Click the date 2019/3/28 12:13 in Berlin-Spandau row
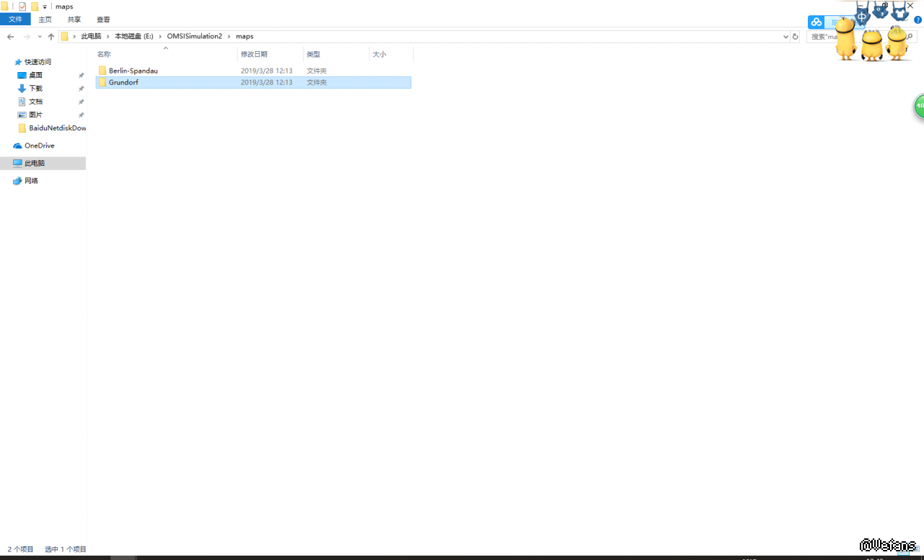The width and height of the screenshot is (924, 560). click(x=267, y=71)
